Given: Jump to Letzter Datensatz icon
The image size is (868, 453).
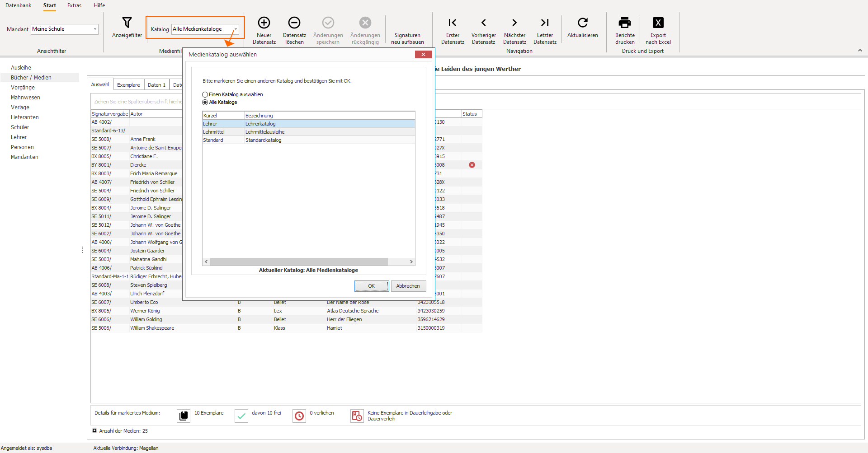Looking at the screenshot, I should point(545,23).
